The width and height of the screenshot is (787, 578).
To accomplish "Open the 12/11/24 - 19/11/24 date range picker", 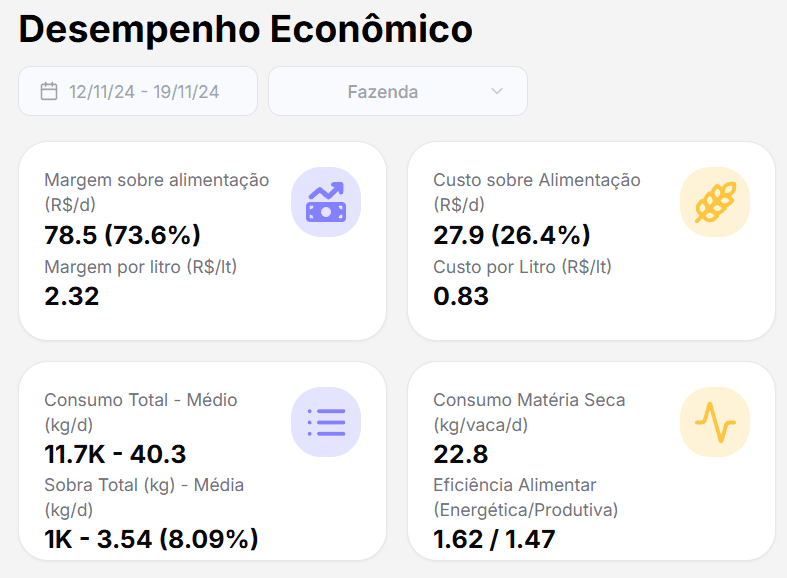I will pyautogui.click(x=144, y=92).
